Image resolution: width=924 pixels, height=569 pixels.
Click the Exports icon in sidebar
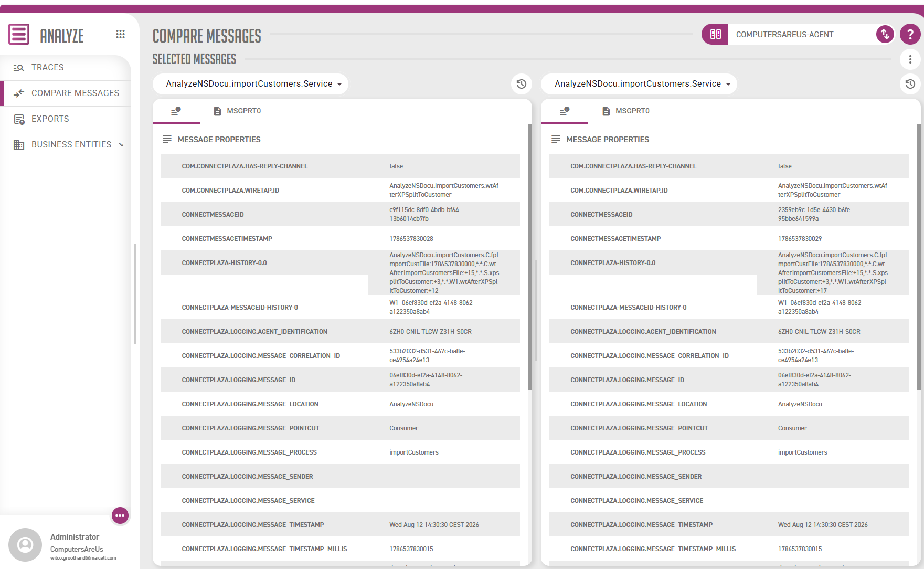[19, 119]
